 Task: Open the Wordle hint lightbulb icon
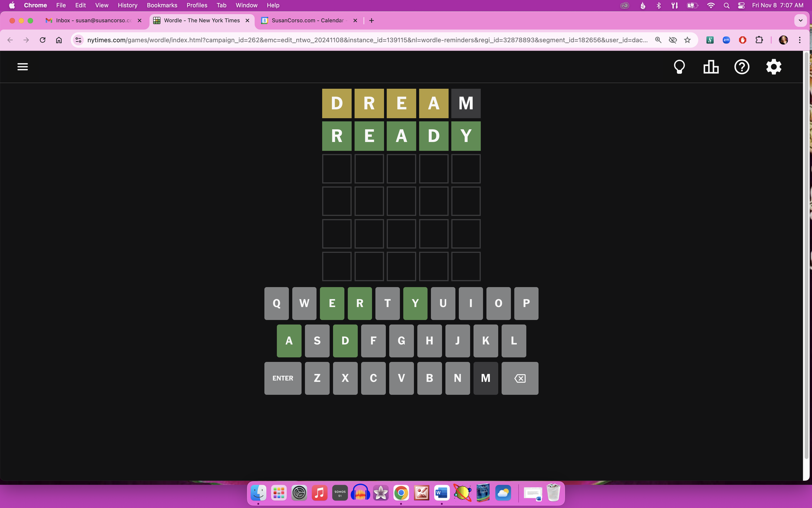(x=679, y=67)
